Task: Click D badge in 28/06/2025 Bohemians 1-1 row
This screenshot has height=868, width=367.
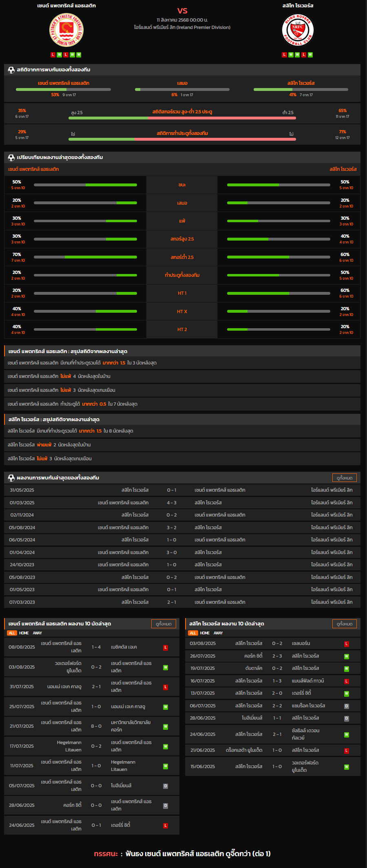Action: (347, 718)
